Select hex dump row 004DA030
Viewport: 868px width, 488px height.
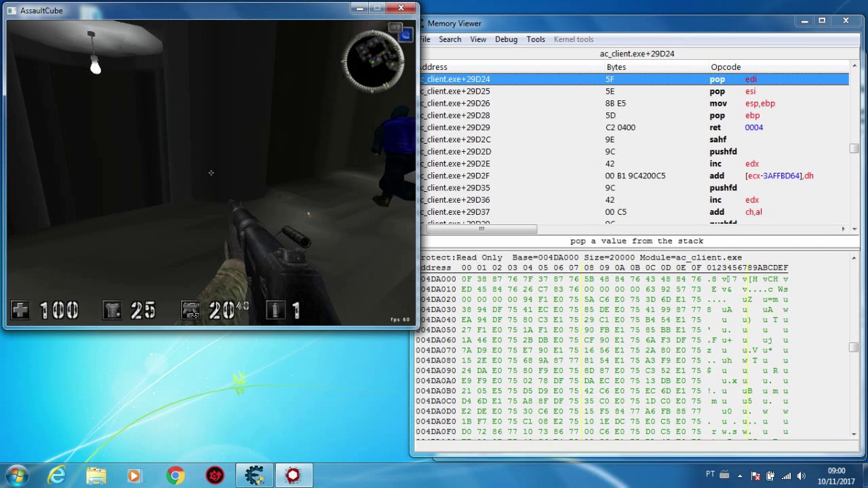pyautogui.click(x=602, y=310)
